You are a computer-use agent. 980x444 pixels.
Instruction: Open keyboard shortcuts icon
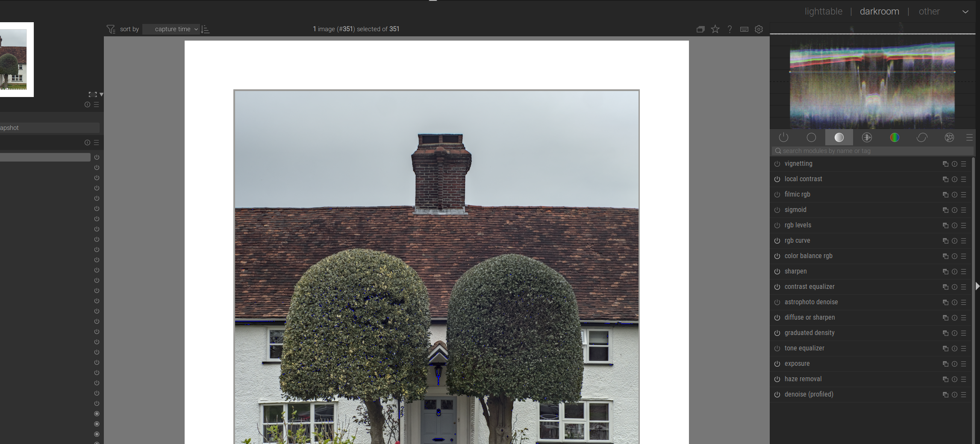coord(744,29)
